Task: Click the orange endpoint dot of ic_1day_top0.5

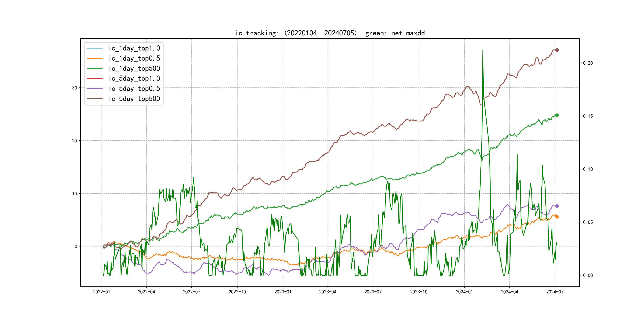Action: 557,217
